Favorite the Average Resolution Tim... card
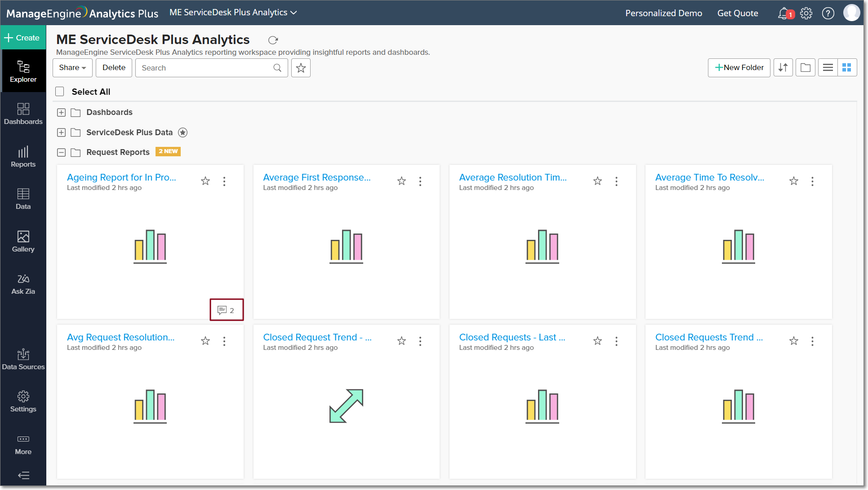868x490 pixels. 597,181
